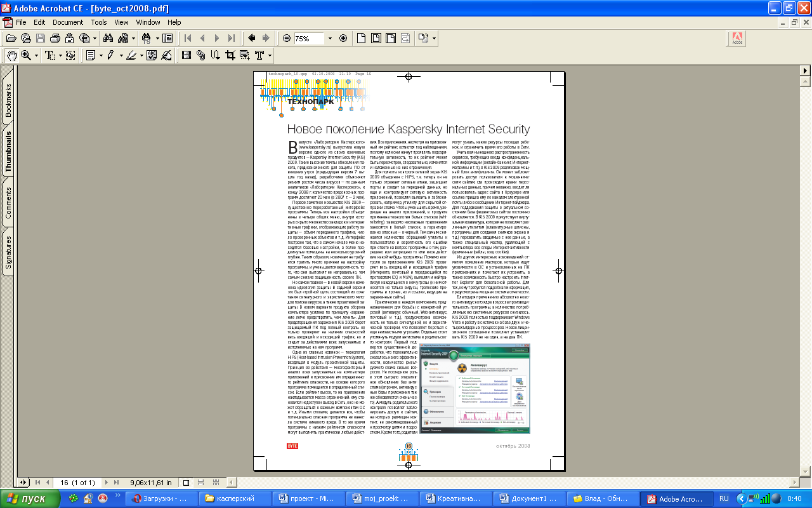The height and width of the screenshot is (508, 812).
Task: Select the Movie tool
Action: pos(187,55)
